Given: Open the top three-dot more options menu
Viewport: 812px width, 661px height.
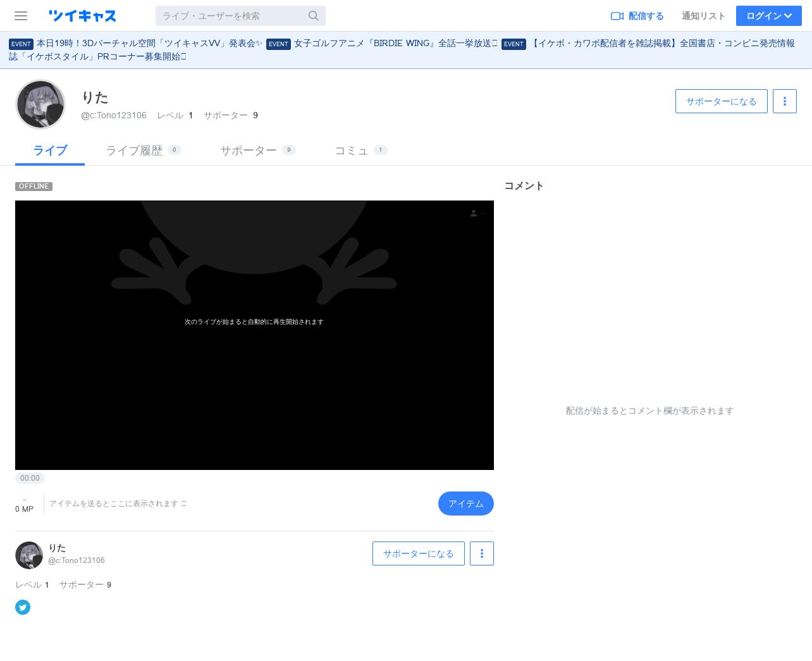Looking at the screenshot, I should point(785,101).
